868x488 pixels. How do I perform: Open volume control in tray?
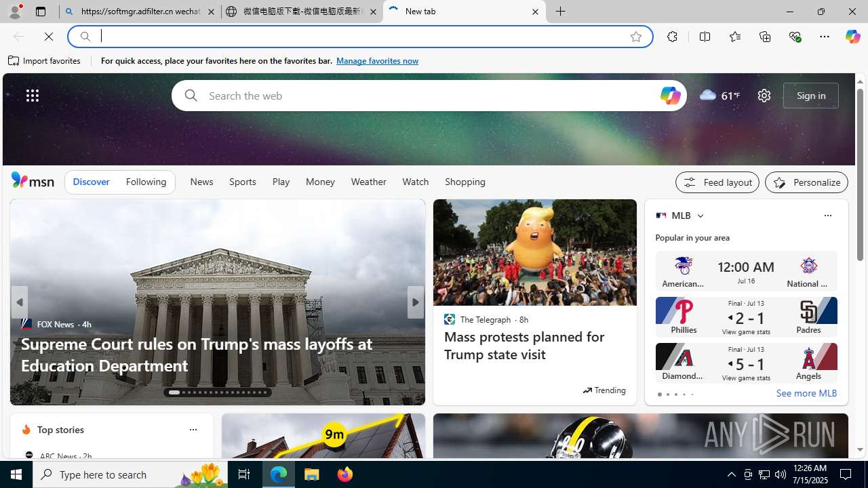tap(781, 474)
